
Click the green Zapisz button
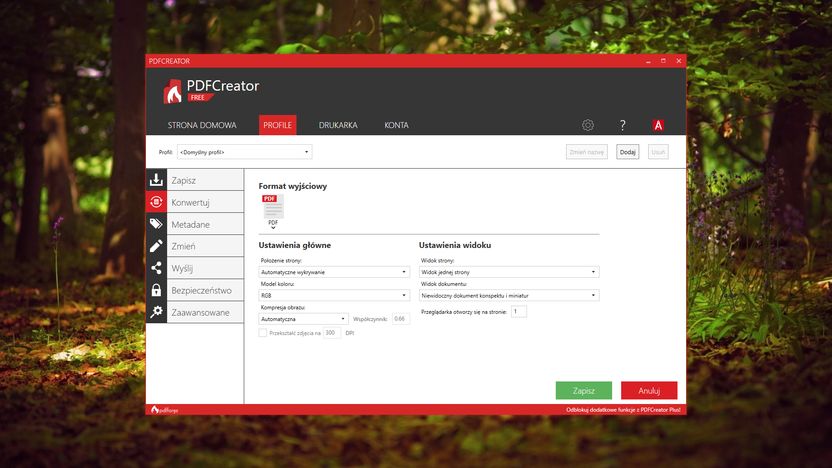click(584, 391)
